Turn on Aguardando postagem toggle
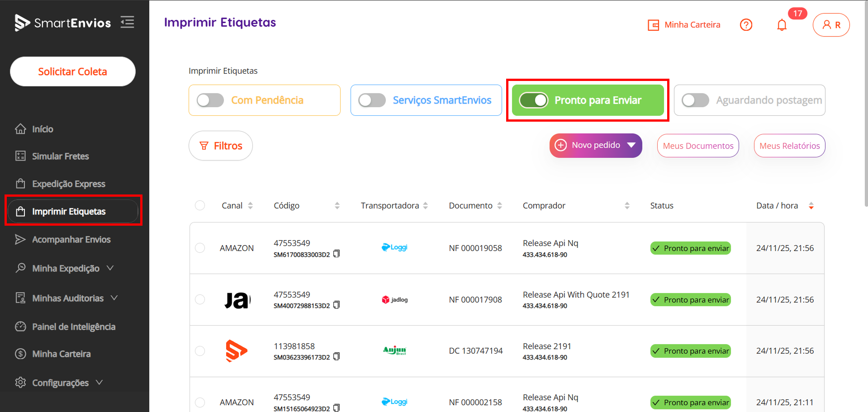The width and height of the screenshot is (868, 412). (x=695, y=100)
